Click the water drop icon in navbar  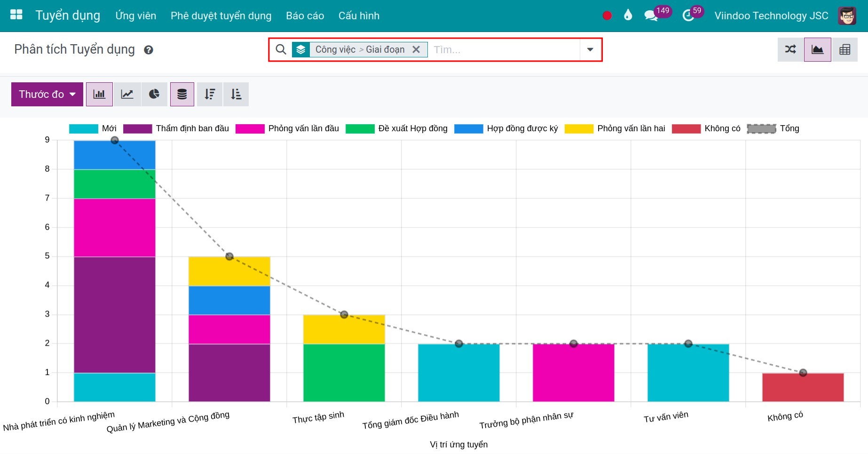pos(628,15)
